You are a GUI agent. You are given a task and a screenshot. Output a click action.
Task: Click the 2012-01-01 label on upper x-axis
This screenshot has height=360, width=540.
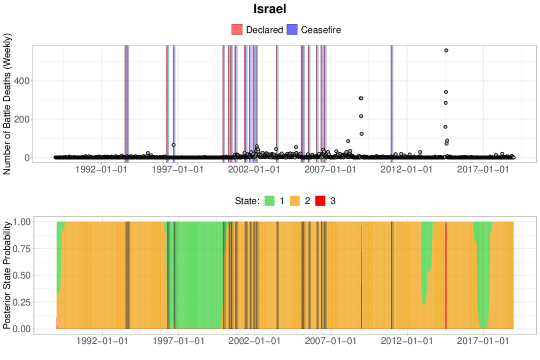click(x=406, y=169)
